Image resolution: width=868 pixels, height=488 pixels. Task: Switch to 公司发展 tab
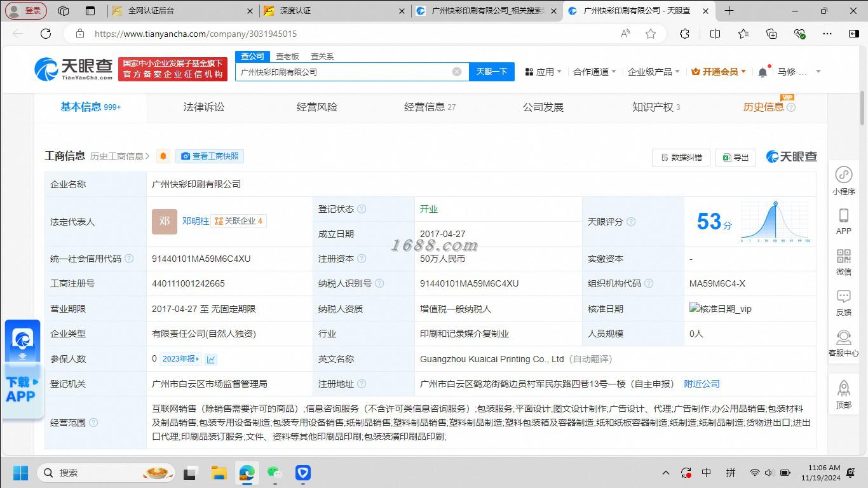pos(543,107)
